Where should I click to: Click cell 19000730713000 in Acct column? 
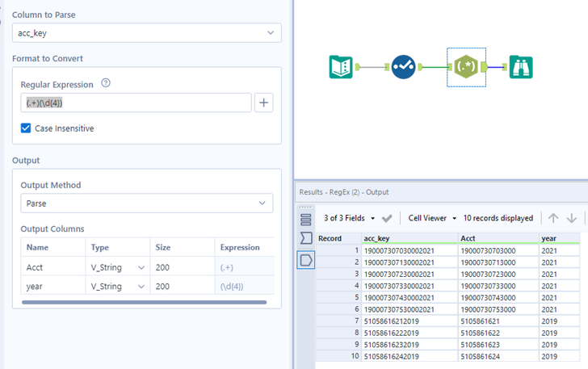[499, 262]
